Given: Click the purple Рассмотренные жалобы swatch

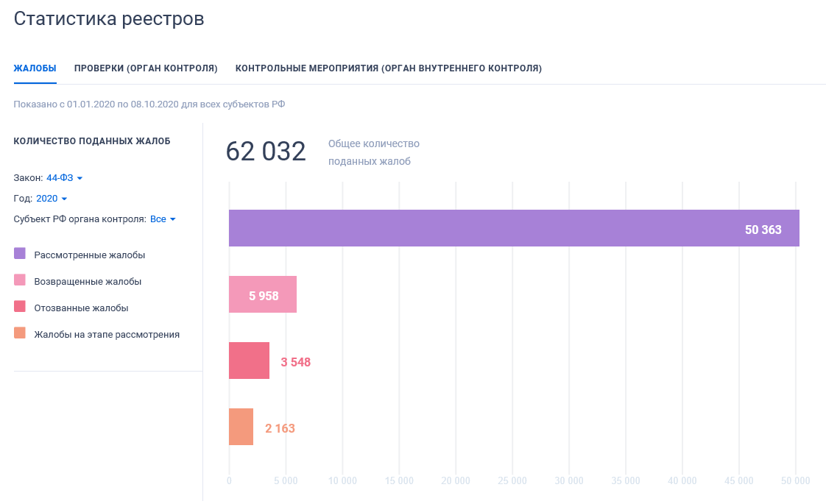Looking at the screenshot, I should [19, 253].
